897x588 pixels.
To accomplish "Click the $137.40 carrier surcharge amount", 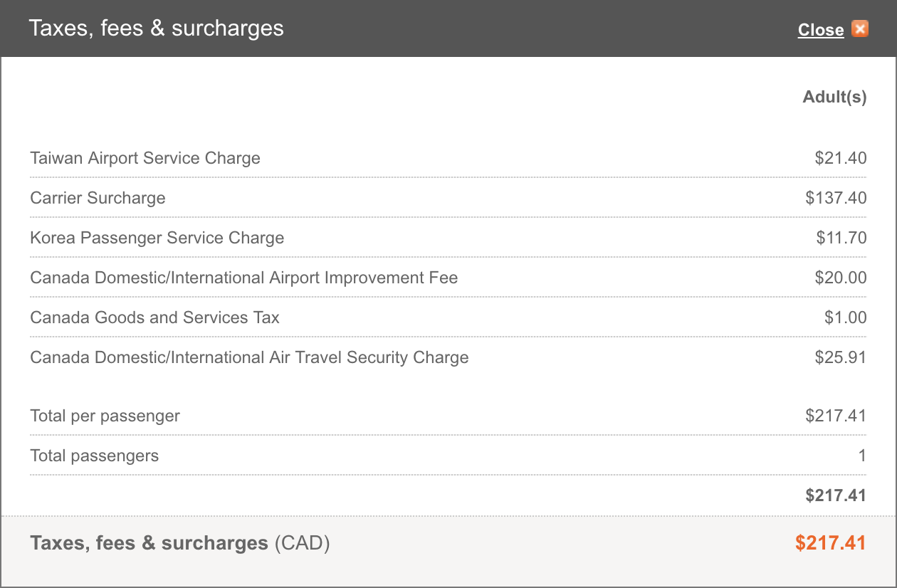I will click(x=836, y=198).
